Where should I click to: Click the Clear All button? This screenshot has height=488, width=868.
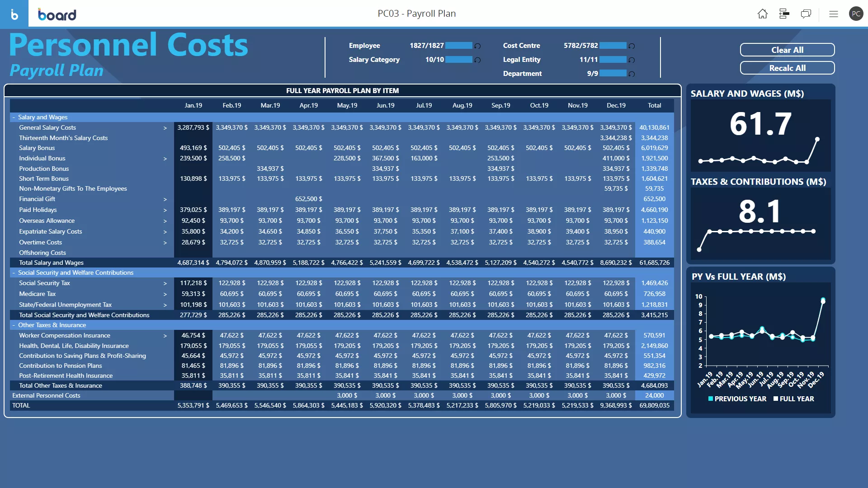coord(787,50)
